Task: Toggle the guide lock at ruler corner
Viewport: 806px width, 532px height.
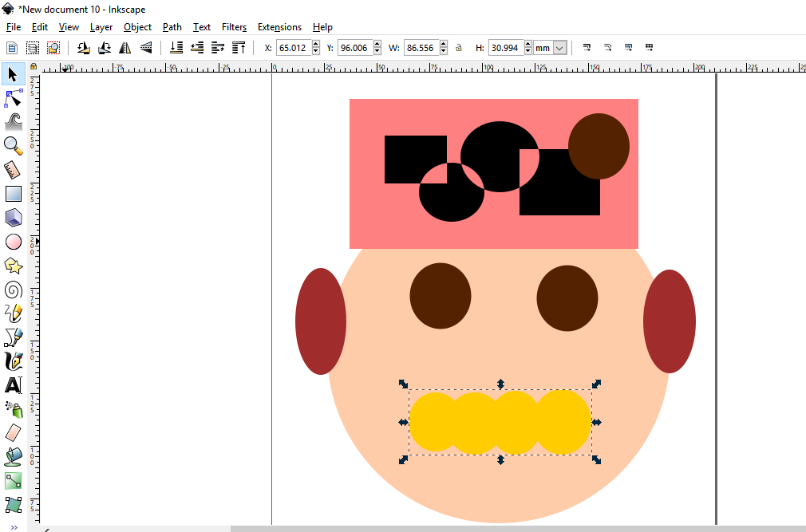Action: tap(34, 66)
